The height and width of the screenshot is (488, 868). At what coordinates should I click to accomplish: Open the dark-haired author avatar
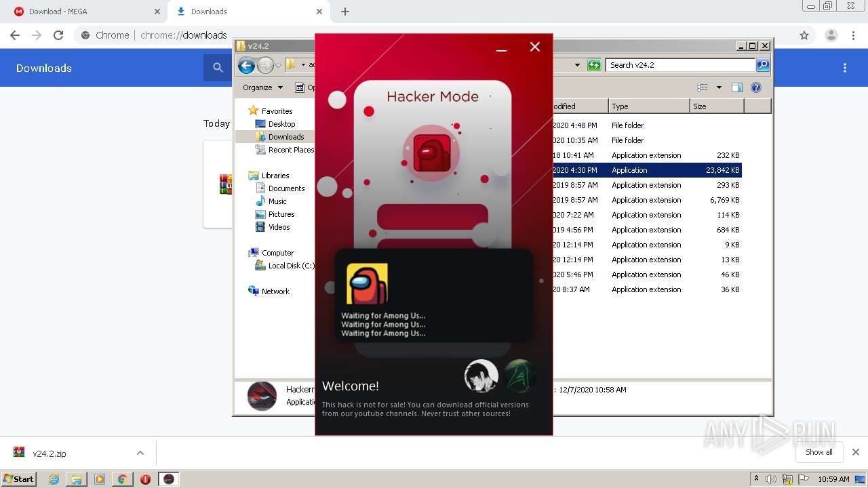[481, 376]
